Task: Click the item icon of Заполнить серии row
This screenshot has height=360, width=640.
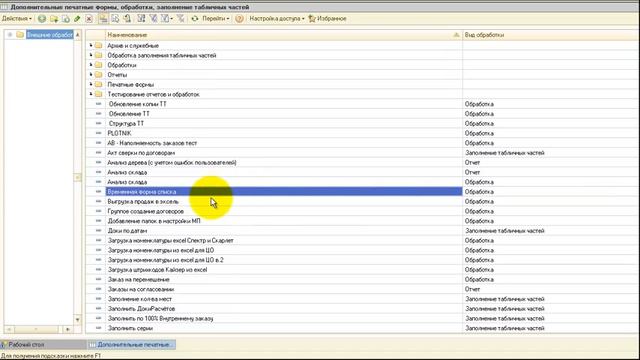Action: (98, 328)
